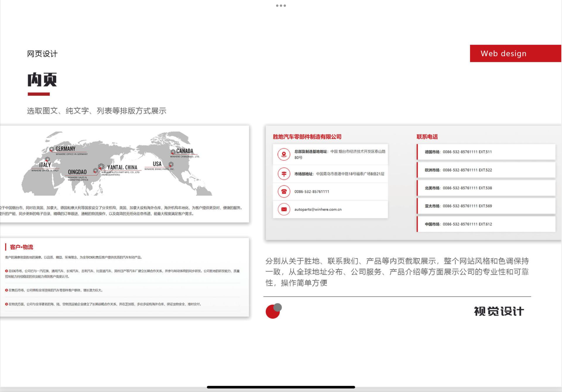Click the subtitle 选取图文、纯文字、列表等排版方式展示
The width and height of the screenshot is (562, 392).
pyautogui.click(x=97, y=111)
